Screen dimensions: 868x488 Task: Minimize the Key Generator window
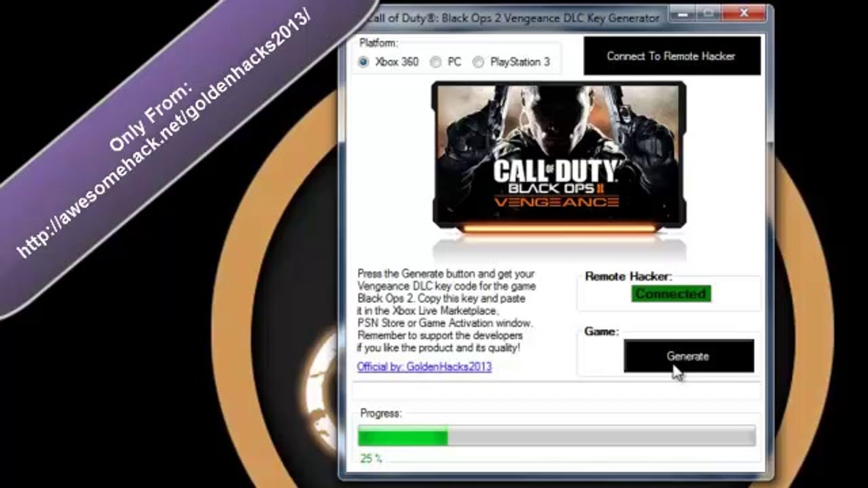683,14
